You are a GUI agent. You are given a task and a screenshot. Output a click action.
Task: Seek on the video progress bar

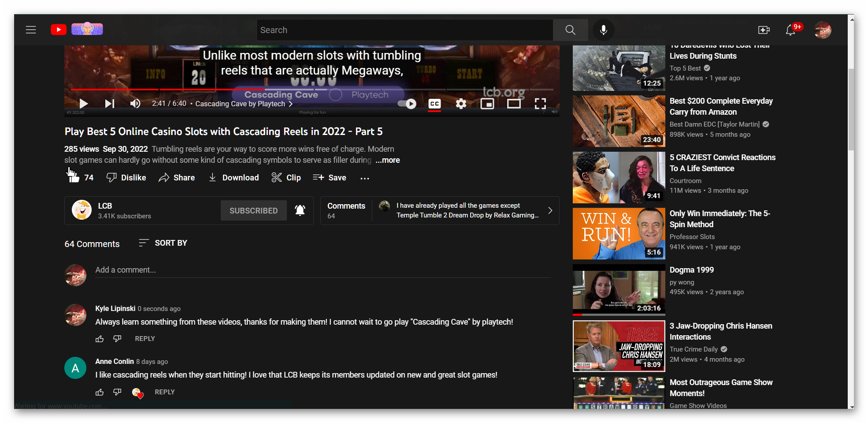coord(312,90)
